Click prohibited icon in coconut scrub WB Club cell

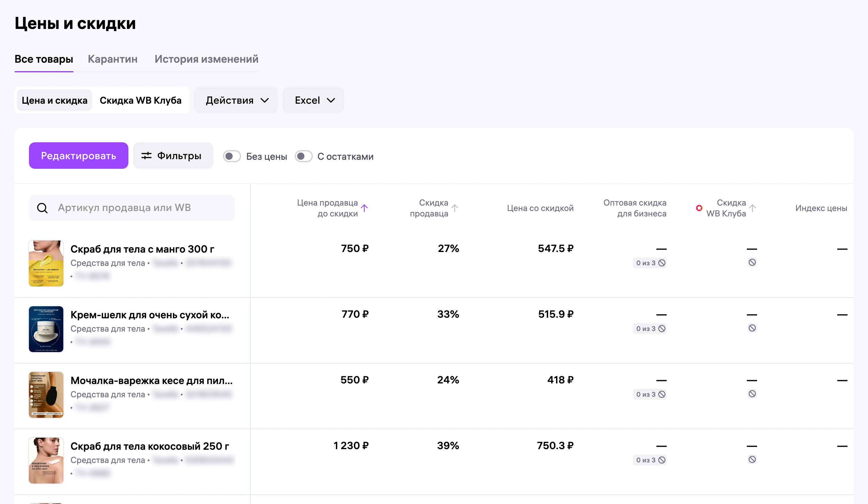[752, 460]
